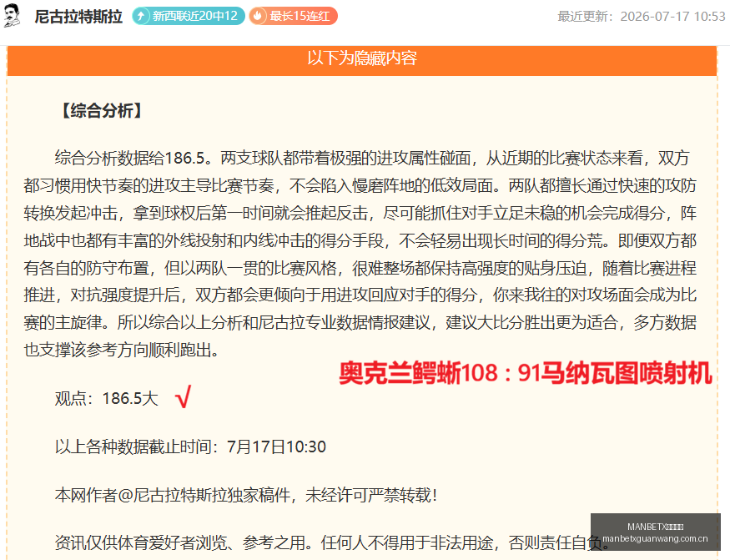Click the orange 以下为隐藏内容 banner
This screenshot has height=560, width=730.
pos(362,59)
